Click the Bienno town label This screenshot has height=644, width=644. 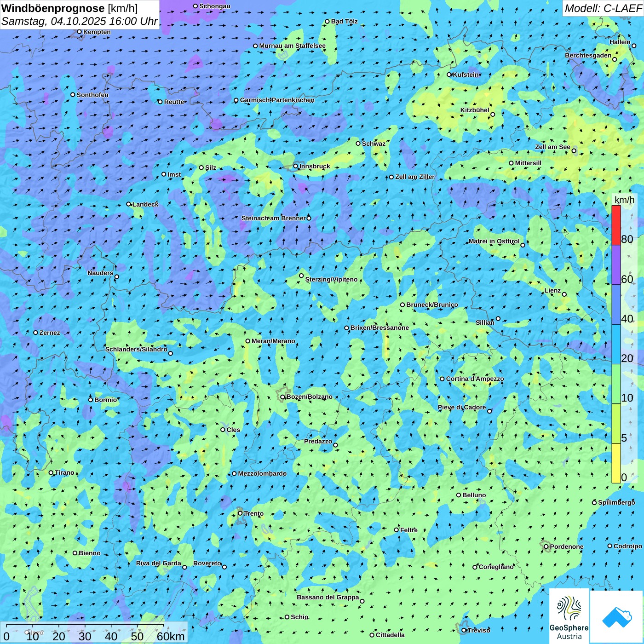[x=90, y=553]
